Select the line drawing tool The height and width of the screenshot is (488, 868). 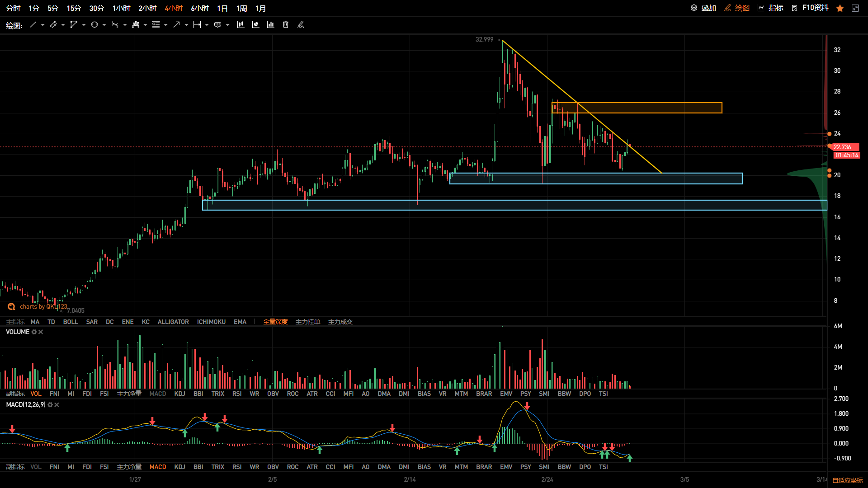click(x=33, y=25)
